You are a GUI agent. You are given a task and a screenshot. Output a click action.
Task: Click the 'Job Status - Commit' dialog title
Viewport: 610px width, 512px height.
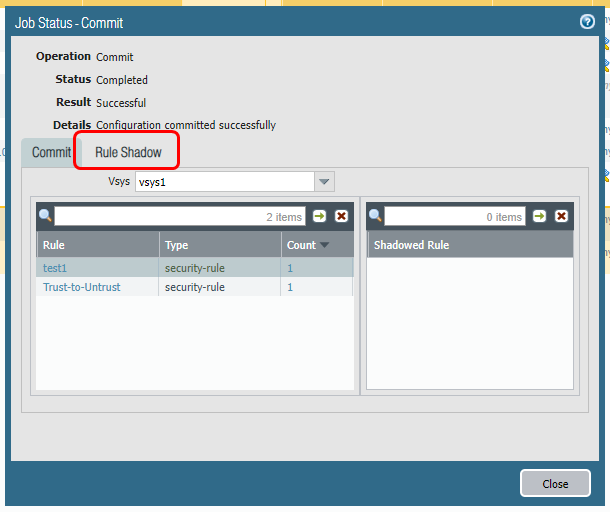tap(69, 23)
